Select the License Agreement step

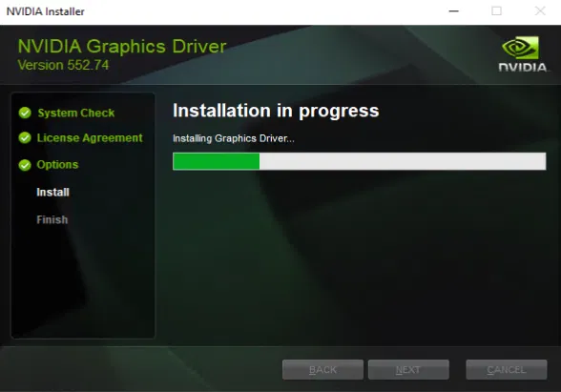90,138
